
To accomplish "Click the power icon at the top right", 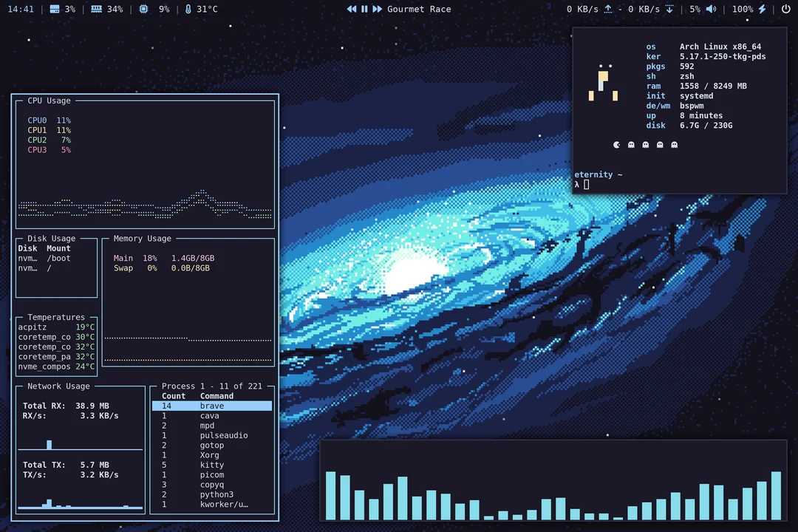I will [785, 9].
